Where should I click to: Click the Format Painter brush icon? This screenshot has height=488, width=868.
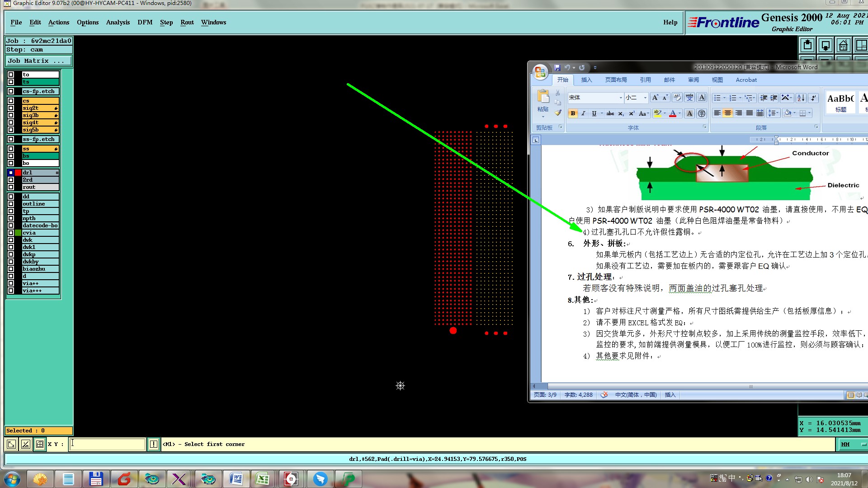coord(558,113)
